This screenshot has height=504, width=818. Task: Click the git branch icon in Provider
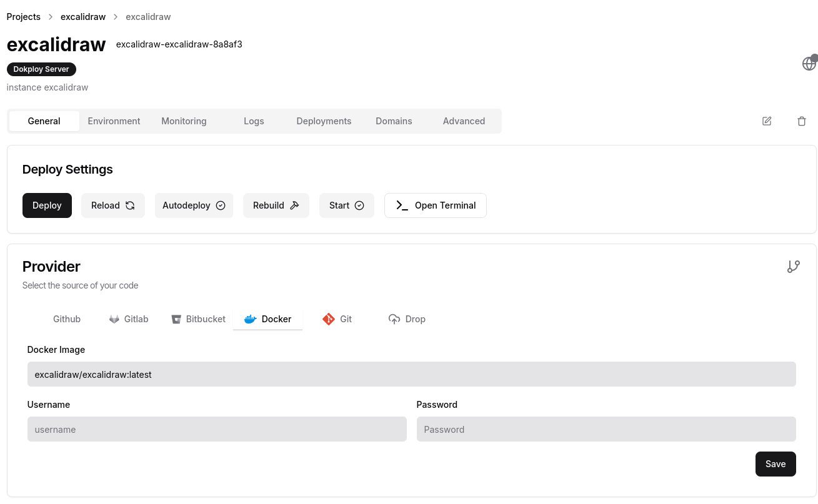click(x=793, y=267)
